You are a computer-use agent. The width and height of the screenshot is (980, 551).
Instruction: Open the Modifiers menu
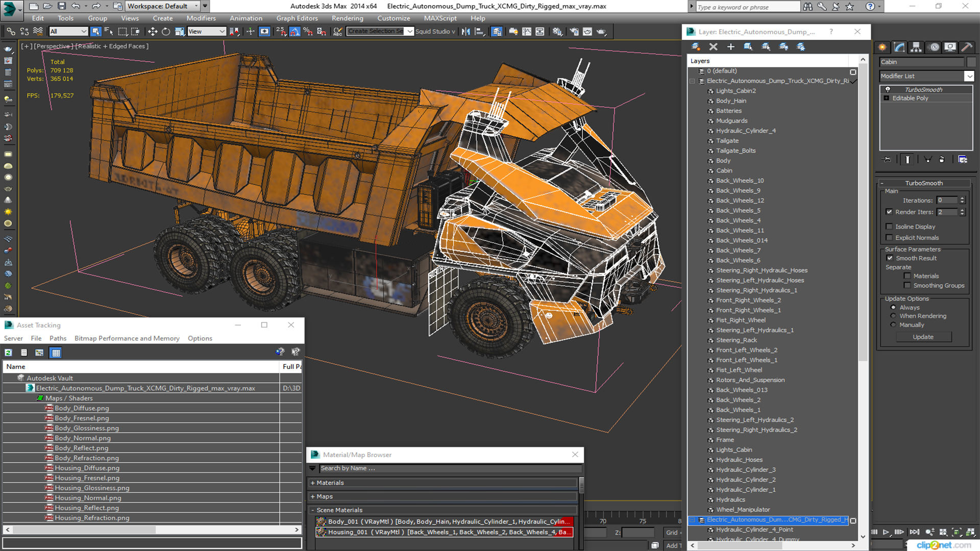click(x=201, y=18)
